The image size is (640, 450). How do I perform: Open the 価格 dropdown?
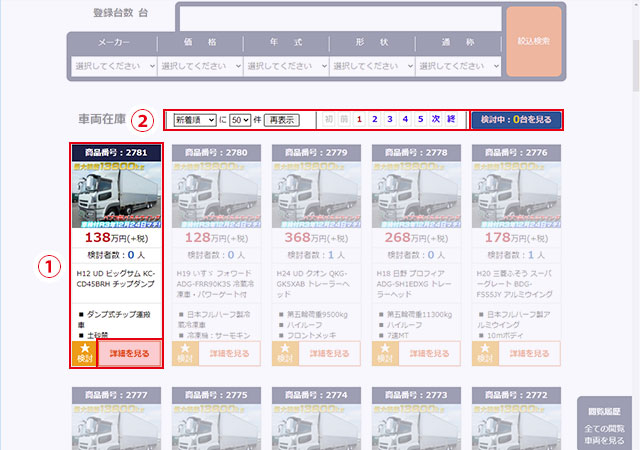[200, 66]
